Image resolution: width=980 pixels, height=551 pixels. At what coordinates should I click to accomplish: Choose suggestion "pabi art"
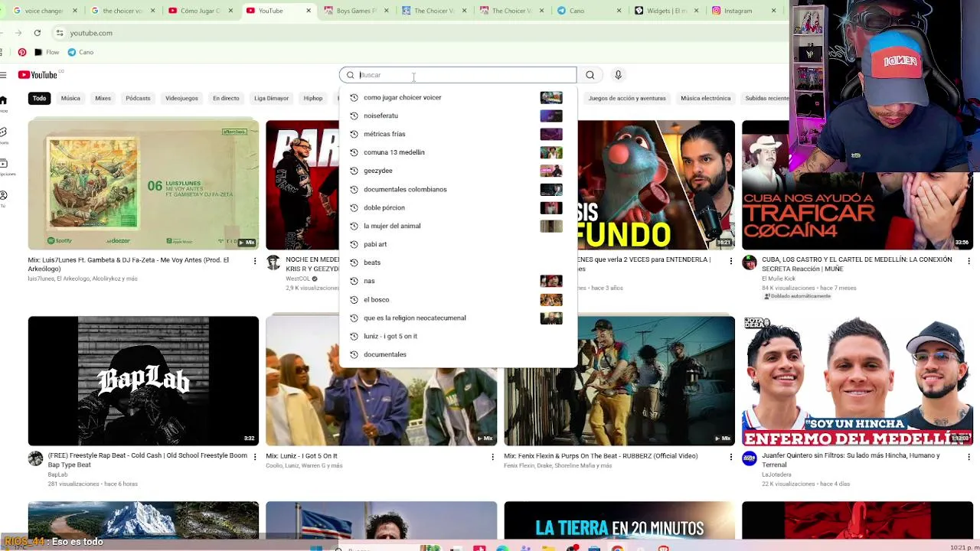458,244
